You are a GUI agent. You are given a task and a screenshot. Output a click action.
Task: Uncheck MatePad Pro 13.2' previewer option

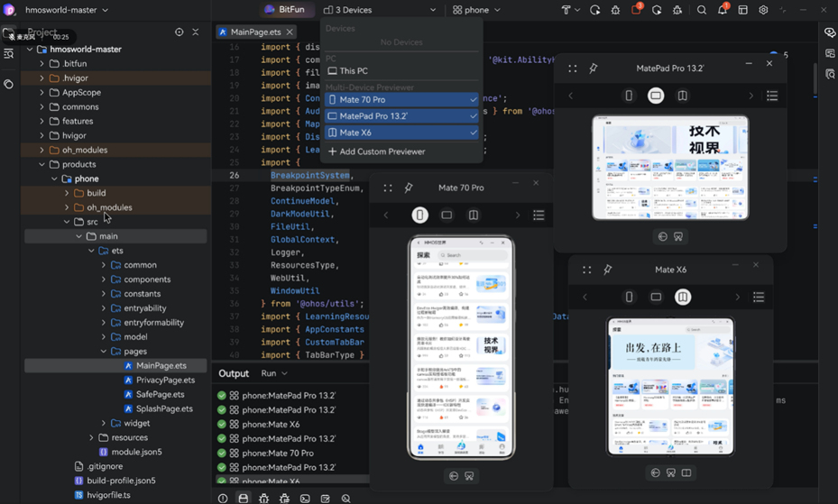pyautogui.click(x=401, y=115)
